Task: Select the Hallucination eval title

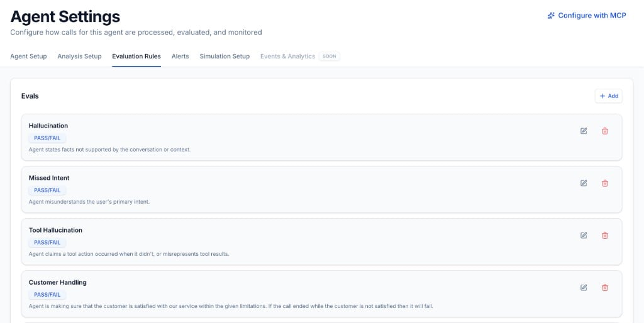Action: tap(48, 126)
